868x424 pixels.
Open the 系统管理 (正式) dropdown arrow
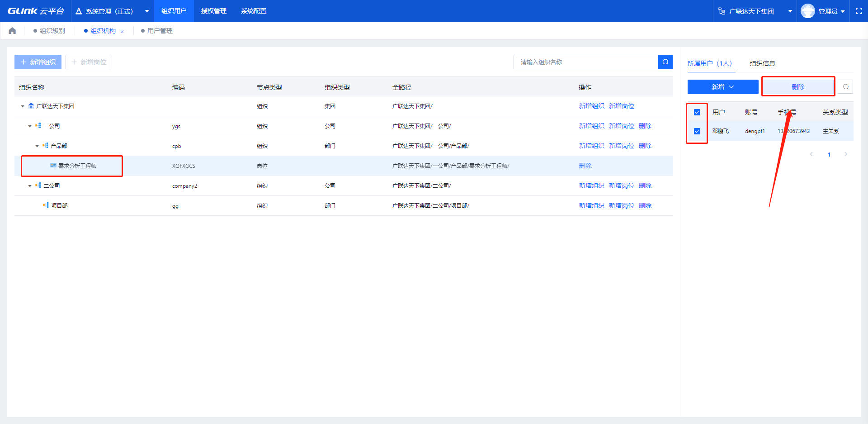[x=147, y=11]
